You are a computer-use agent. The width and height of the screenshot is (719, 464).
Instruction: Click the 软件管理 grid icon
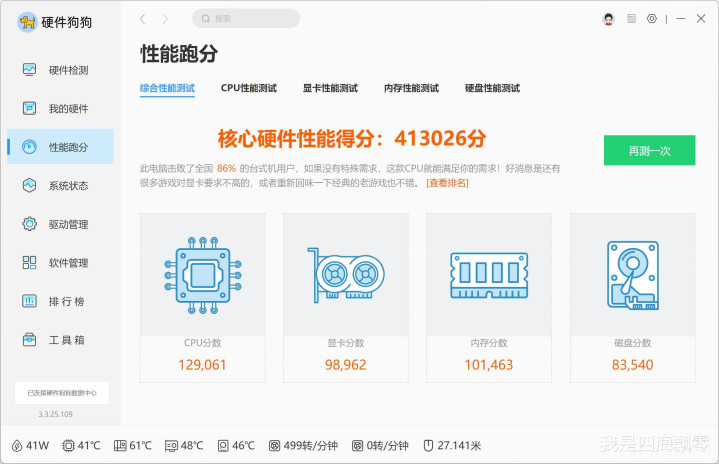(29, 262)
